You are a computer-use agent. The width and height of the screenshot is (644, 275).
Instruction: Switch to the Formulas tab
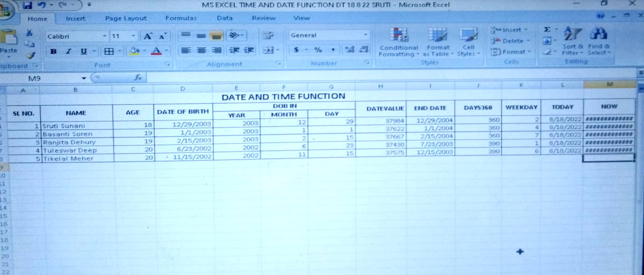181,18
